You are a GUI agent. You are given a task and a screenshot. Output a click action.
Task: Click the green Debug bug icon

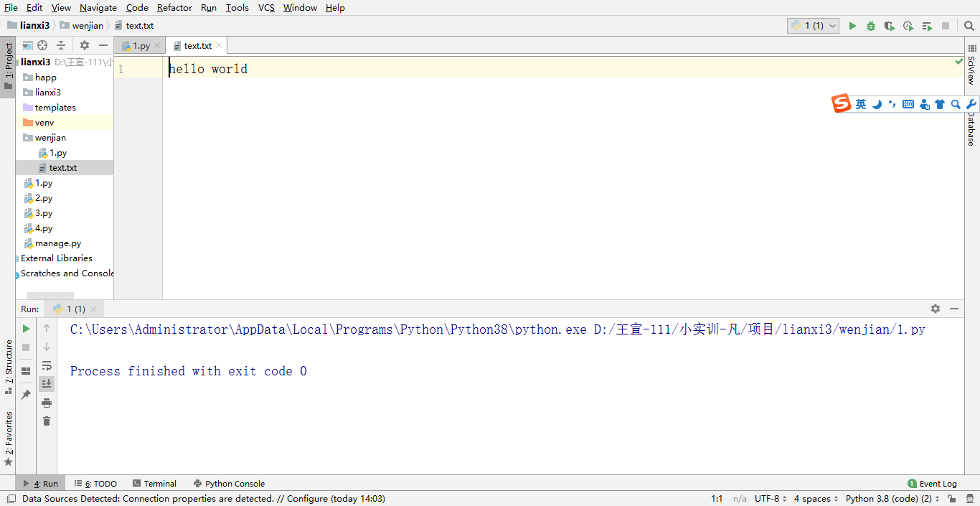click(x=871, y=26)
